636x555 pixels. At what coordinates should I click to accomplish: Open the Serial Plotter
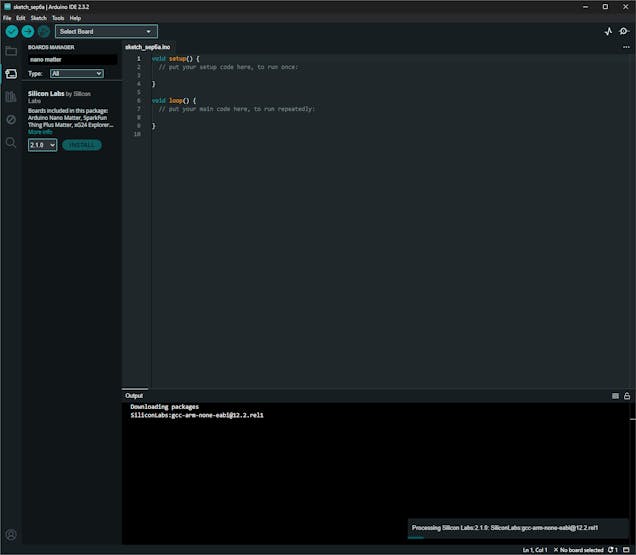pyautogui.click(x=608, y=32)
